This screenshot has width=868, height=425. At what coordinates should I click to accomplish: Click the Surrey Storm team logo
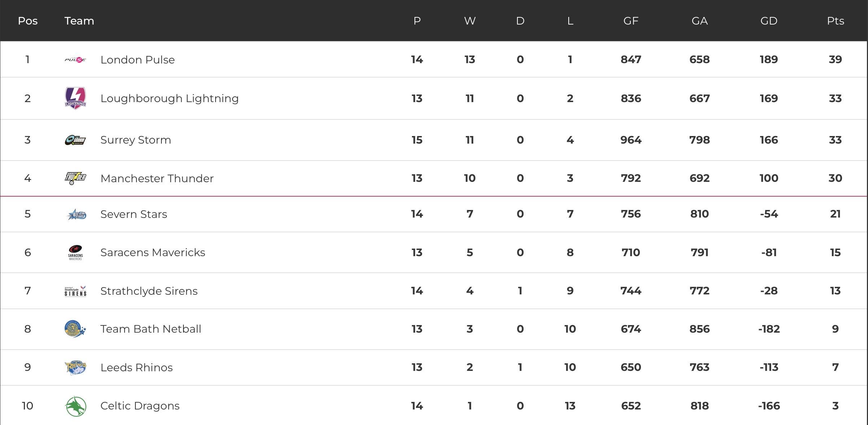tap(75, 140)
